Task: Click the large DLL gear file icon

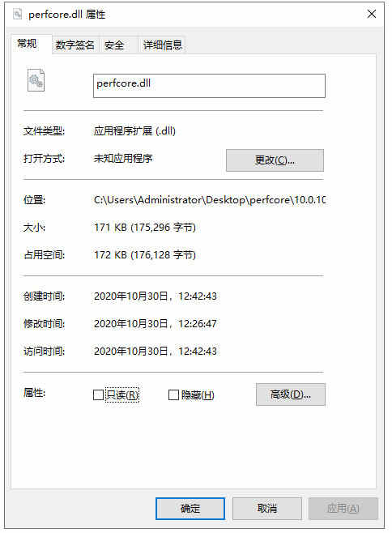Action: click(36, 80)
